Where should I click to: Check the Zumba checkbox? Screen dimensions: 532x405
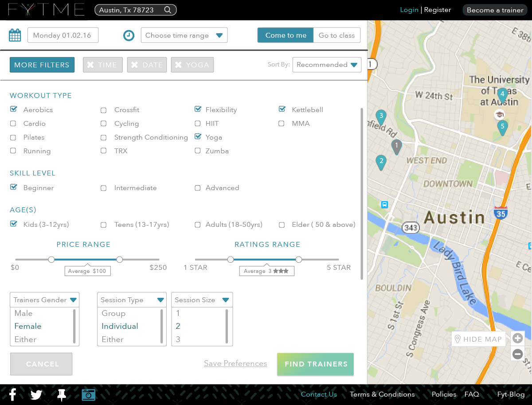(198, 151)
